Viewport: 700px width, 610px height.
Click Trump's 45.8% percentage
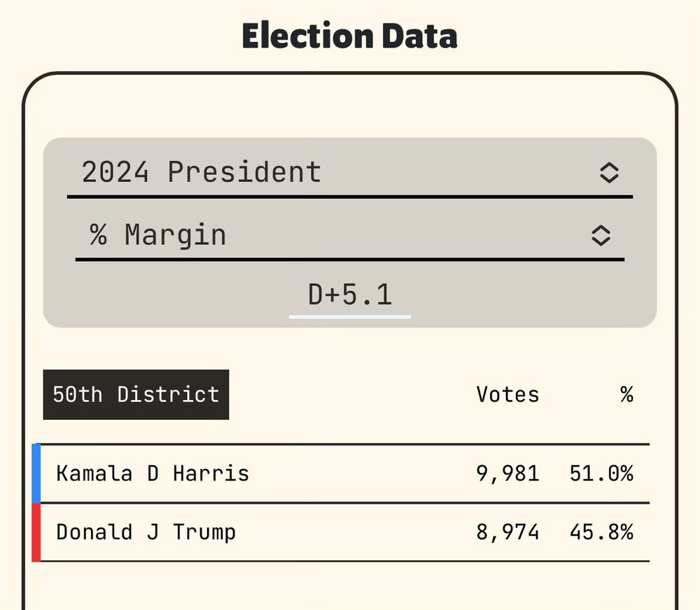[x=601, y=532]
